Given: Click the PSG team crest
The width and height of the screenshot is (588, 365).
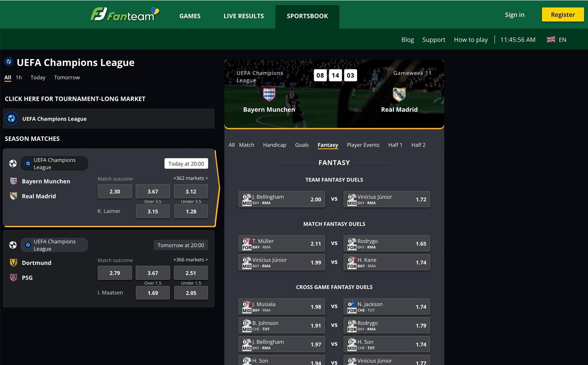Looking at the screenshot, I should click(14, 277).
